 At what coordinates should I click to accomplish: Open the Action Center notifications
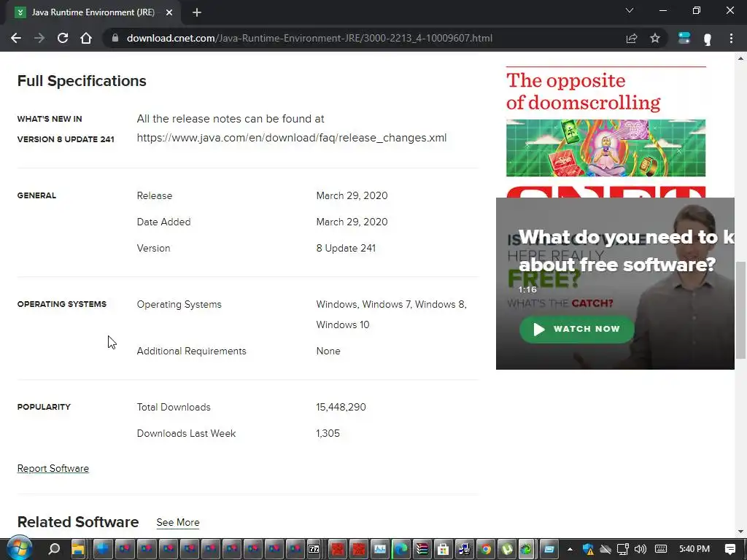tap(729, 549)
